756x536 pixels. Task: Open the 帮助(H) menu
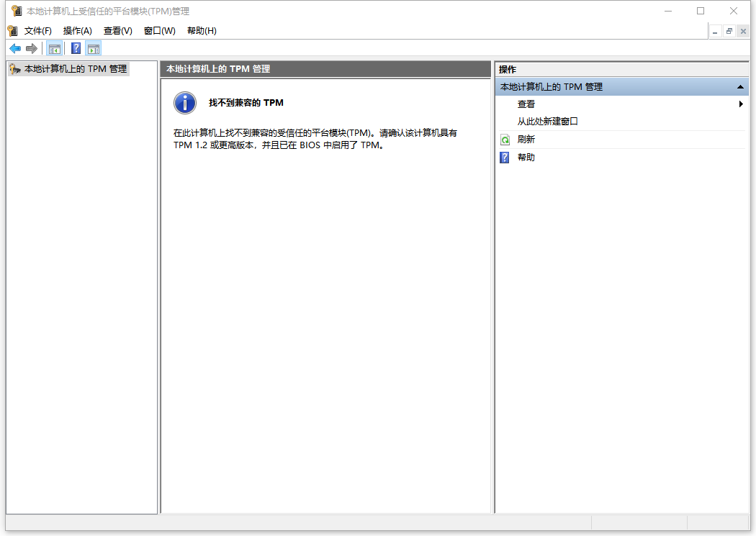pyautogui.click(x=202, y=31)
